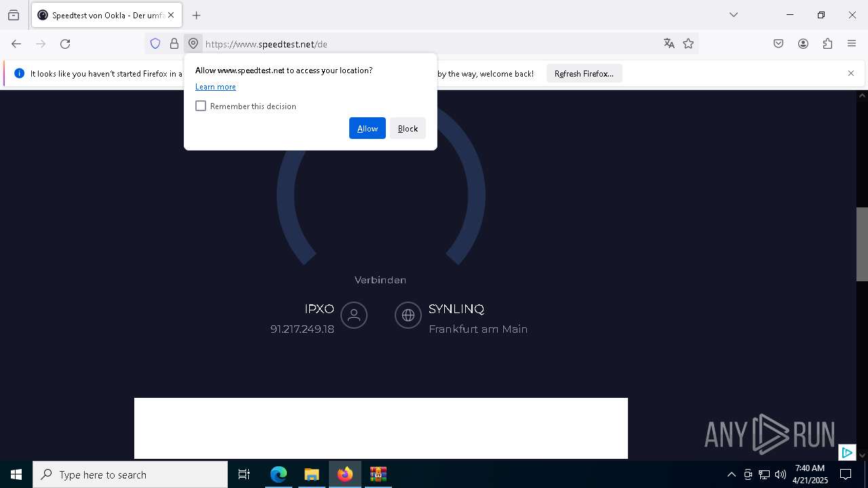The image size is (868, 488).
Task: Reload the current Speedtest page
Action: click(x=65, y=44)
